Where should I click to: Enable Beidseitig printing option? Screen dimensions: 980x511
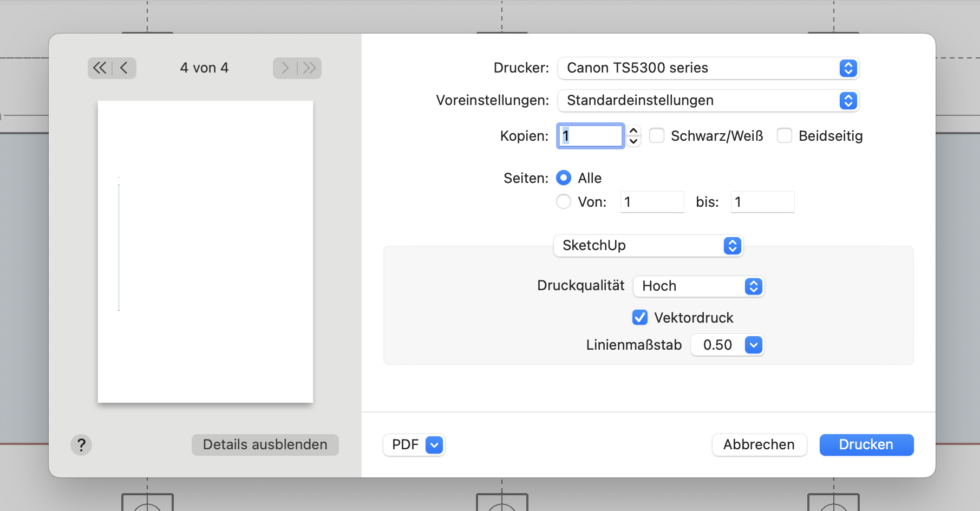pyautogui.click(x=785, y=136)
